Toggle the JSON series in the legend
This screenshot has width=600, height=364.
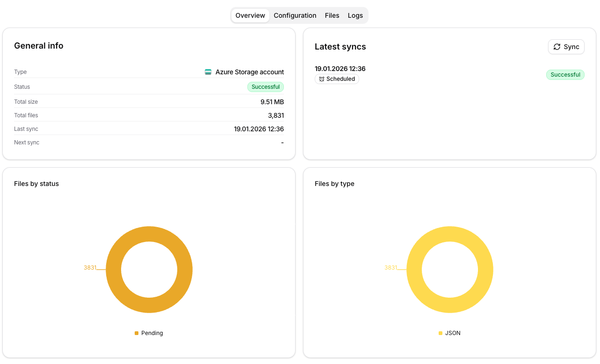449,333
